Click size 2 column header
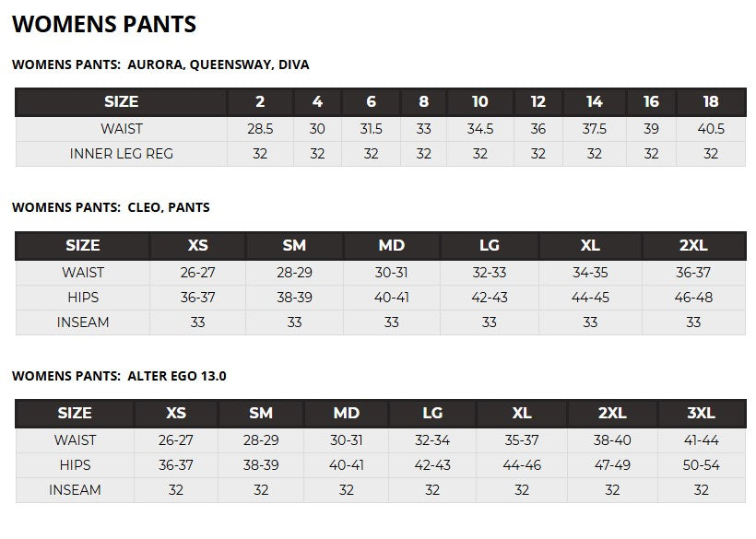 pyautogui.click(x=260, y=102)
